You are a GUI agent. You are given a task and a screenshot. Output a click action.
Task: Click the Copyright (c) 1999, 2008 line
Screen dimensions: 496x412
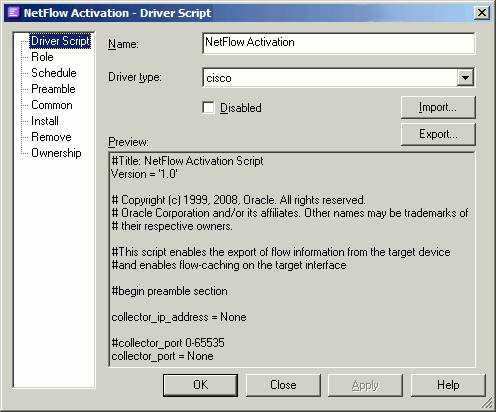[239, 200]
